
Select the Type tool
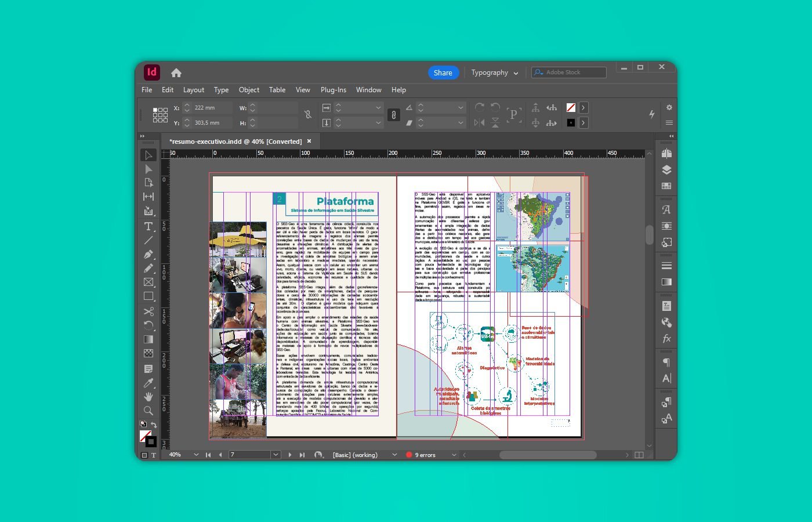point(148,226)
